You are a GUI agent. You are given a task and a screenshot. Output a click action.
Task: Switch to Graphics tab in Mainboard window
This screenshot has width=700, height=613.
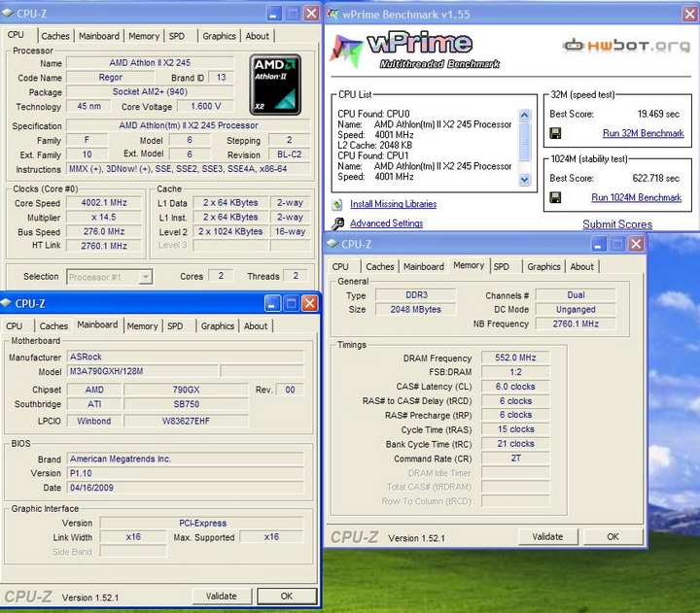pyautogui.click(x=218, y=326)
